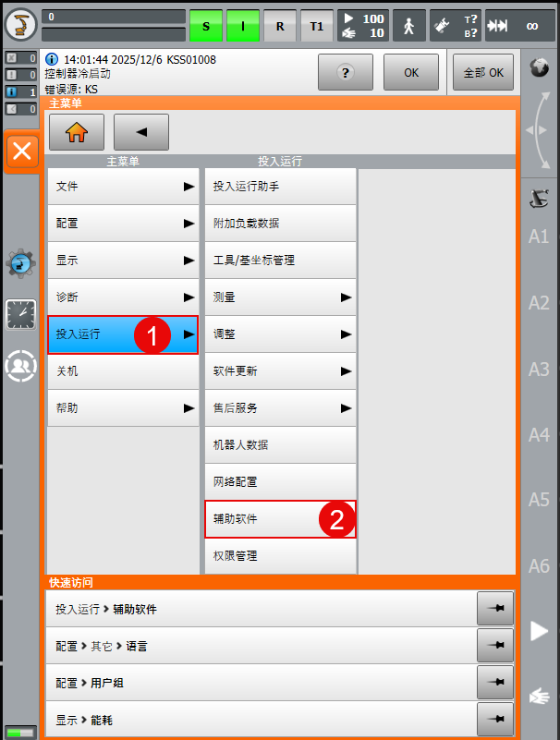Expand the 文件 submenu
This screenshot has height=740, width=560.
point(123,187)
